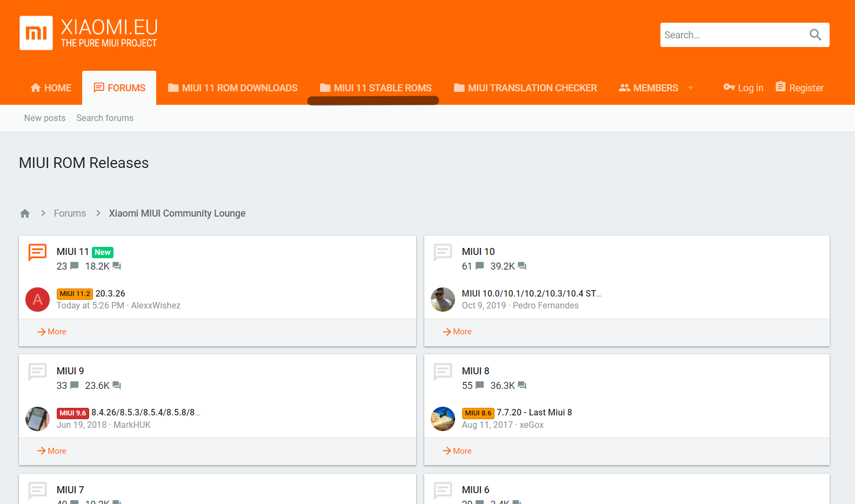Open the MIUI 11 forum title
This screenshot has height=504, width=855.
pos(72,252)
